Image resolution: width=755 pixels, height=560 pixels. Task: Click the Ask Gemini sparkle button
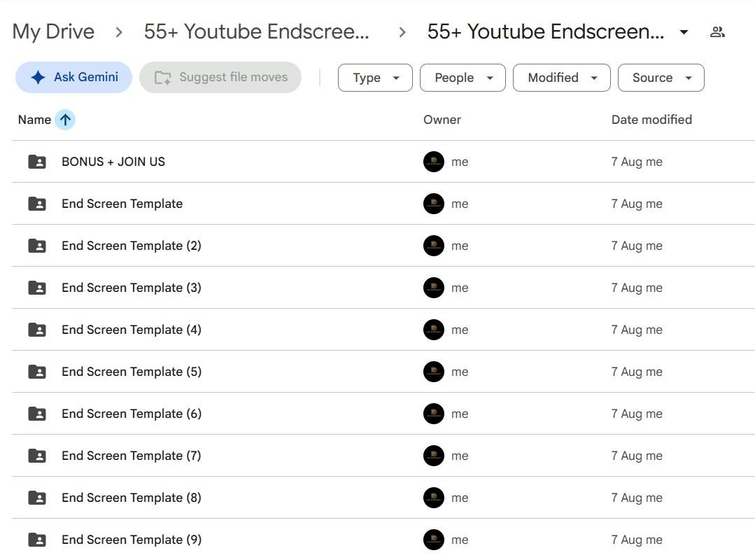pyautogui.click(x=73, y=77)
